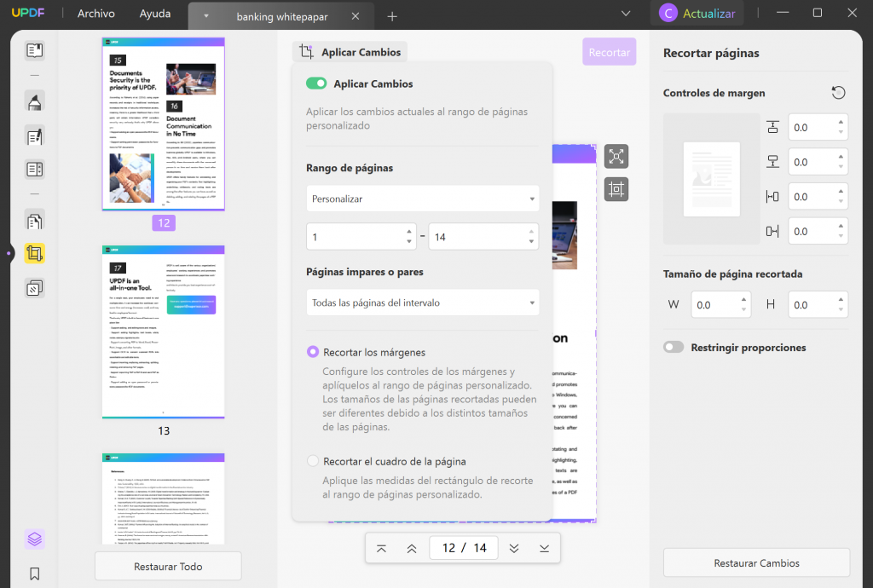Open the Crop Pages tool in sidebar
Image resolution: width=873 pixels, height=588 pixels.
(34, 254)
